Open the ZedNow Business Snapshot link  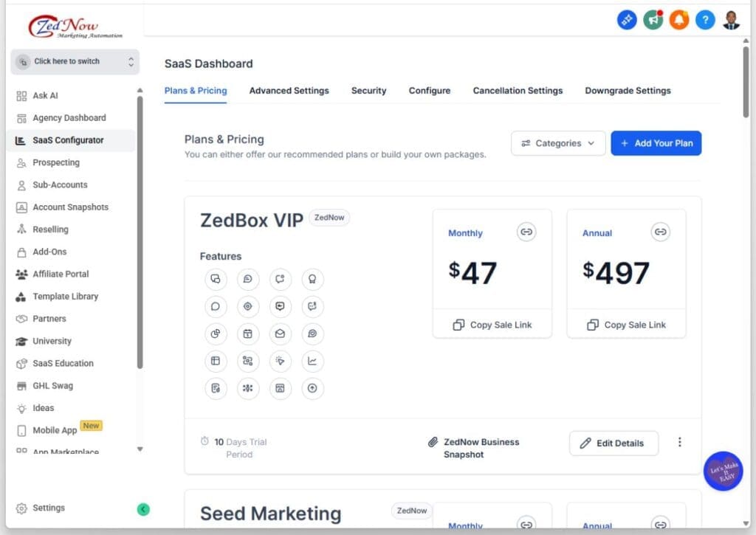(481, 448)
